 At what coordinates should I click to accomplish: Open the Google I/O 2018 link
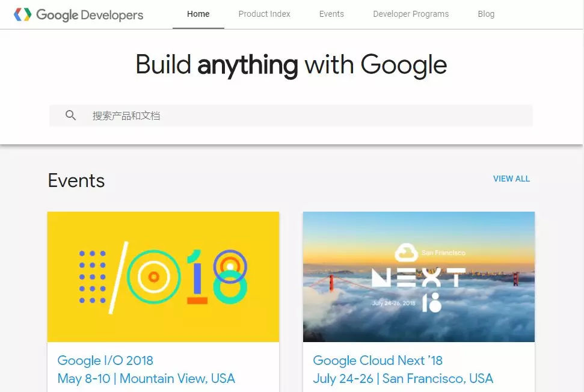click(x=105, y=360)
